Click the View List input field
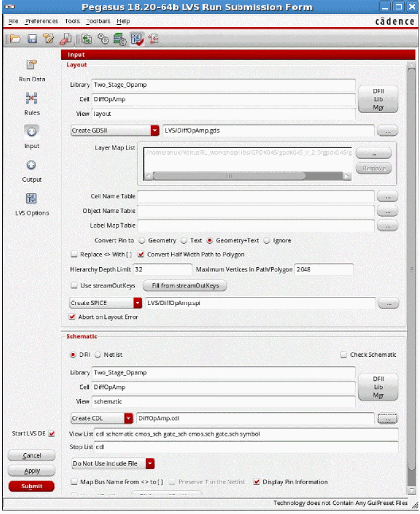Image resolution: width=420 pixels, height=514 pixels. pos(247,434)
